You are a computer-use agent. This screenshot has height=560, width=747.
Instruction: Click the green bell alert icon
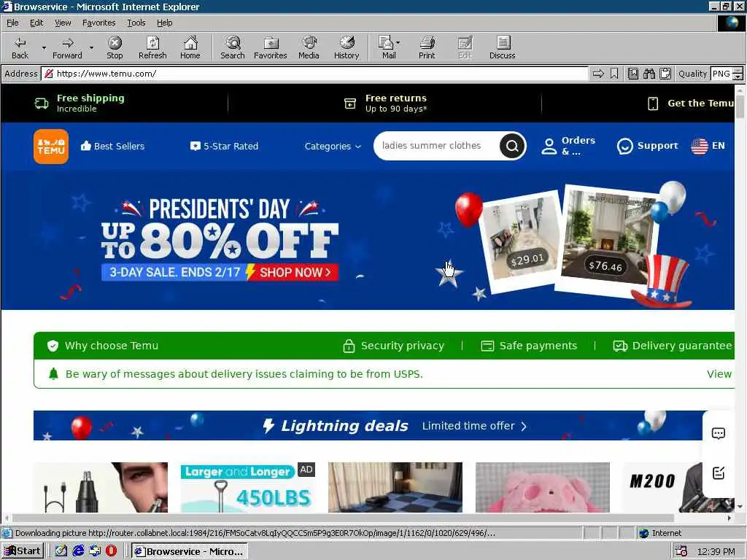[53, 374]
